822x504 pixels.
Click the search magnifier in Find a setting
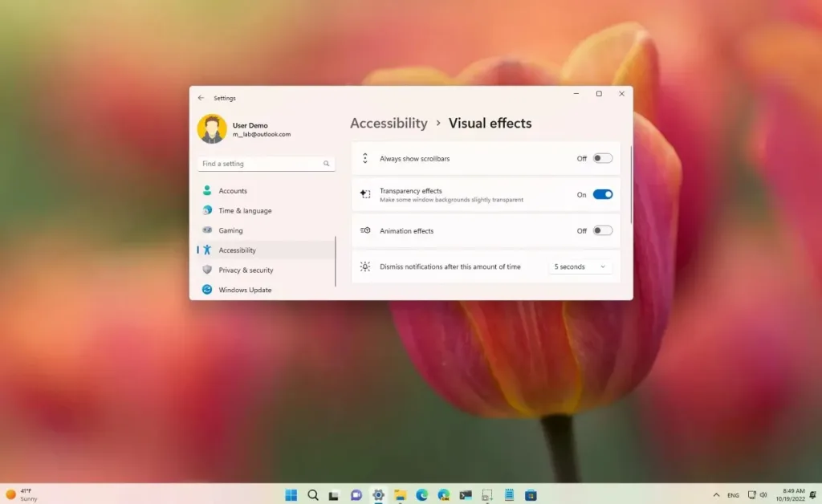click(327, 164)
